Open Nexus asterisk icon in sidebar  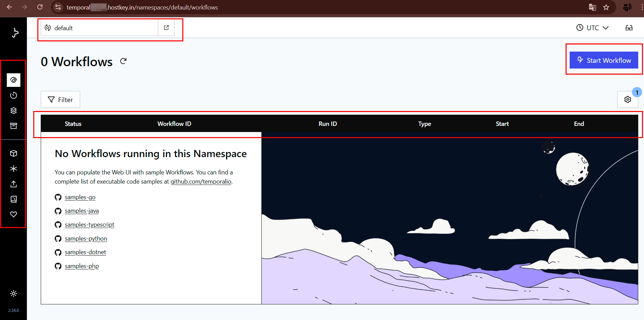(x=14, y=169)
